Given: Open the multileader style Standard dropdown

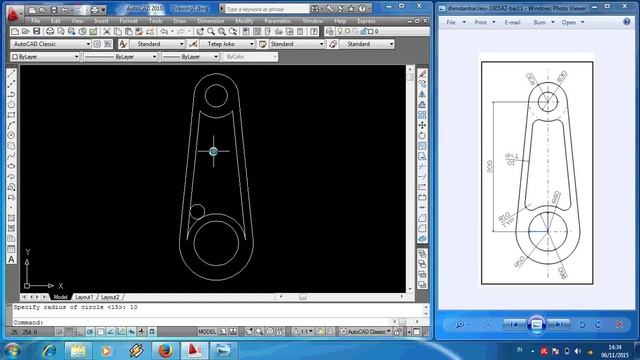Looking at the screenshot, I should tap(367, 44).
